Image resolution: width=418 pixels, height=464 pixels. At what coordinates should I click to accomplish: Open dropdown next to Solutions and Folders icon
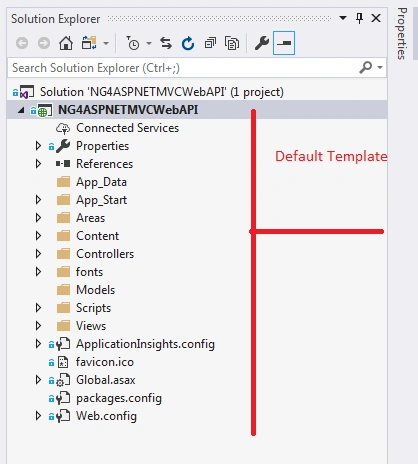(x=106, y=43)
